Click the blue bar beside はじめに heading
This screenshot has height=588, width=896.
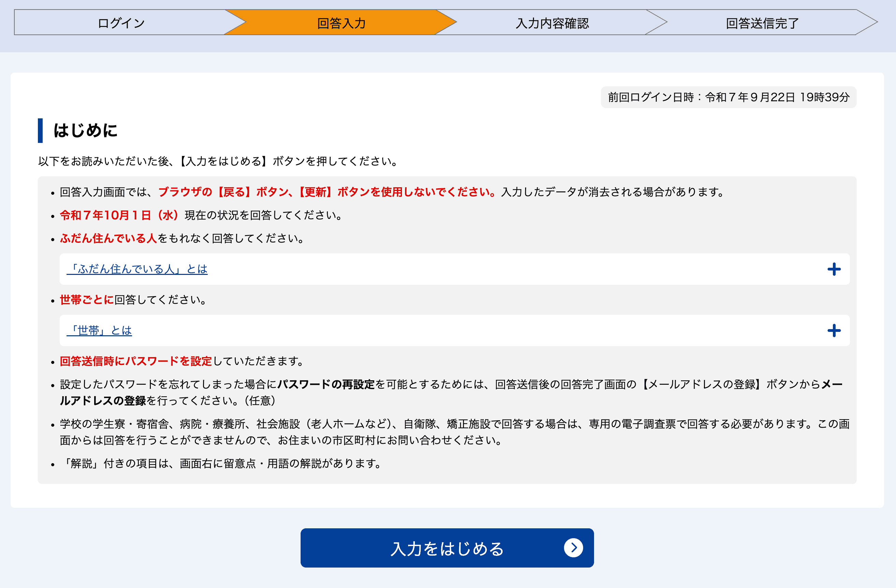40,131
